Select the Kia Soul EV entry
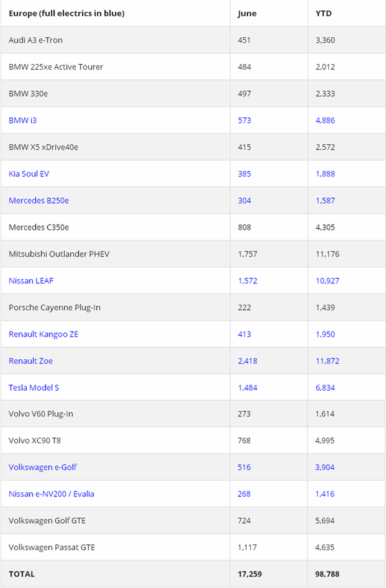This screenshot has height=588, width=386. pos(29,174)
